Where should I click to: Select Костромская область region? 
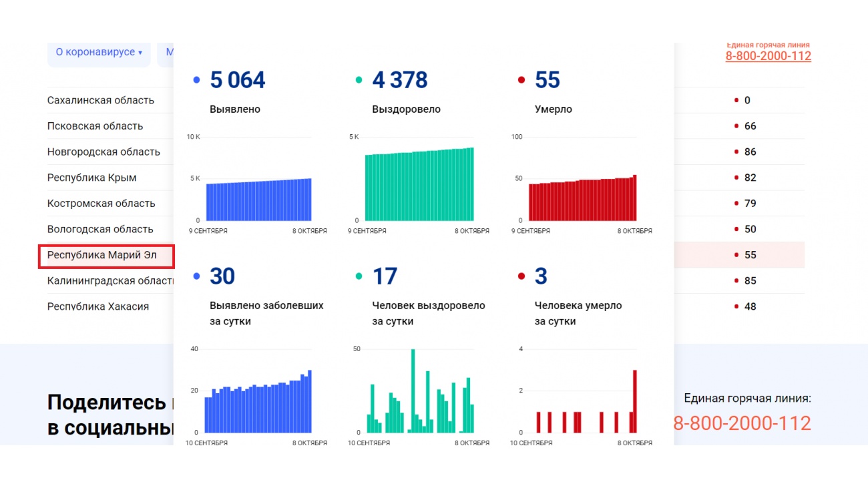[x=101, y=204]
